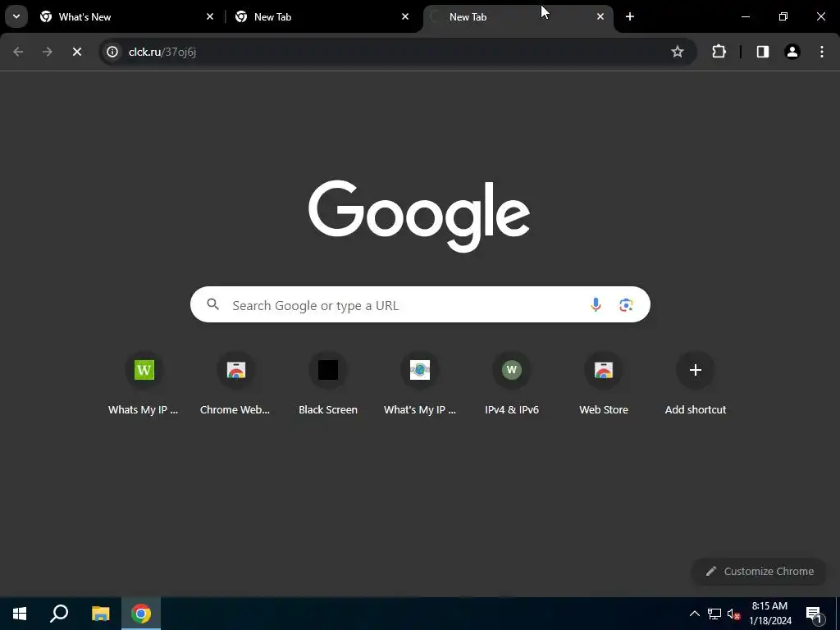The image size is (840, 630).
Task: Open the network status tray icon
Action: [714, 614]
